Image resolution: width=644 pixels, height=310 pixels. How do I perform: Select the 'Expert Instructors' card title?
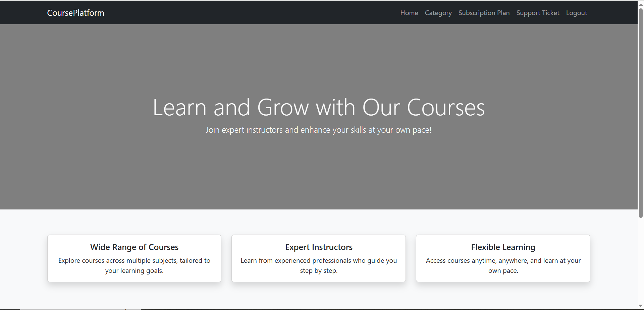click(x=319, y=247)
